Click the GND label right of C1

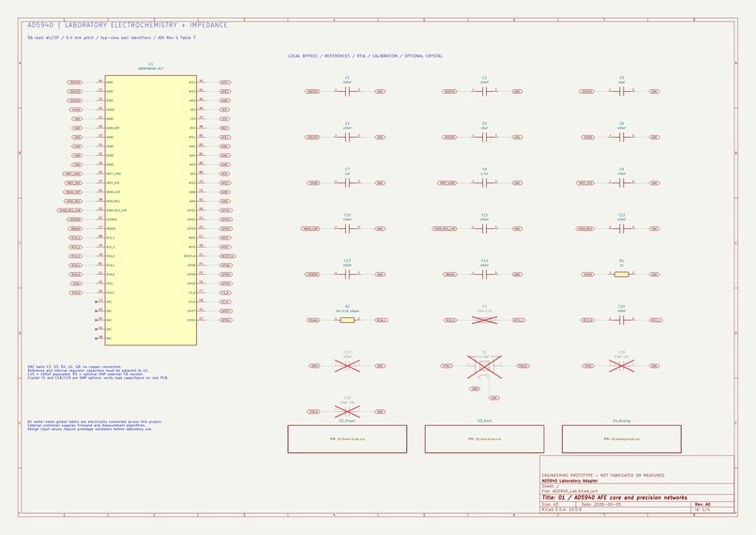380,91
